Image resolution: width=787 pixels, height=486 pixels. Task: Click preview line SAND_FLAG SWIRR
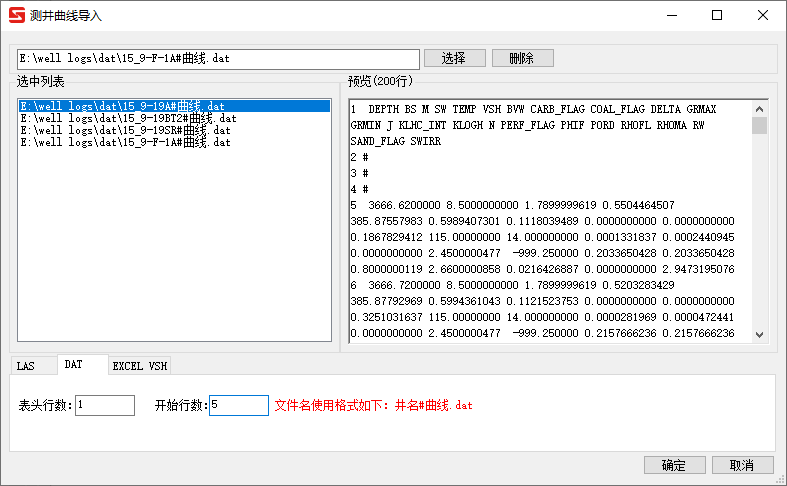click(396, 142)
